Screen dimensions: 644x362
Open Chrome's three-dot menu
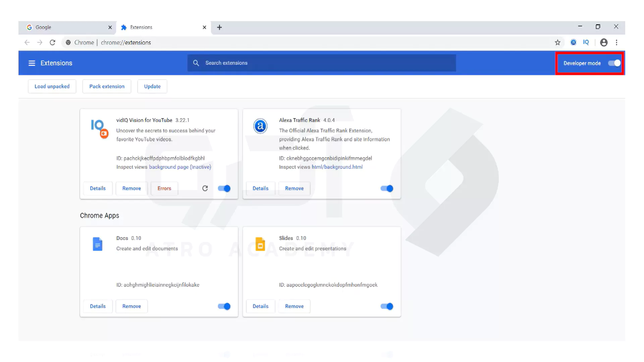coord(616,43)
